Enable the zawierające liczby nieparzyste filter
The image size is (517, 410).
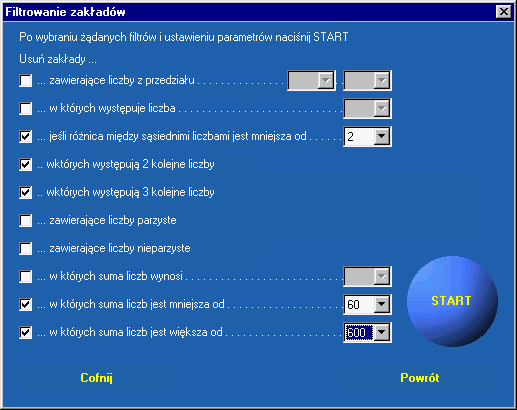click(26, 248)
